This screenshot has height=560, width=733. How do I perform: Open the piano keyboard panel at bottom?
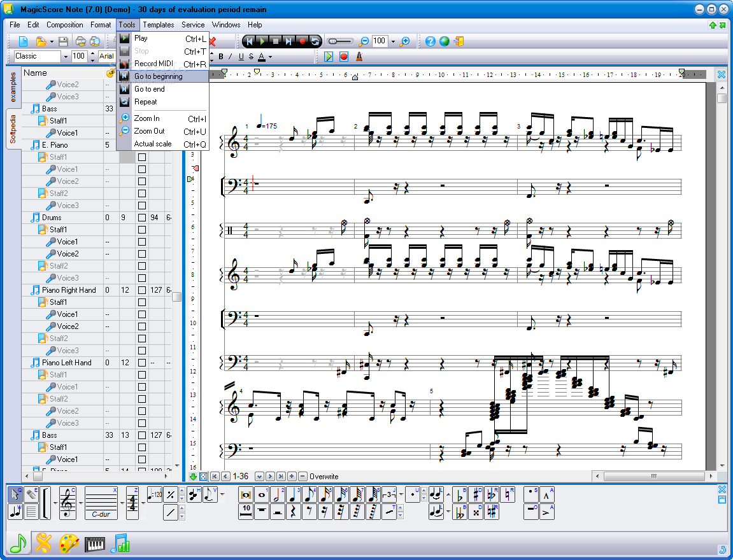pyautogui.click(x=95, y=544)
